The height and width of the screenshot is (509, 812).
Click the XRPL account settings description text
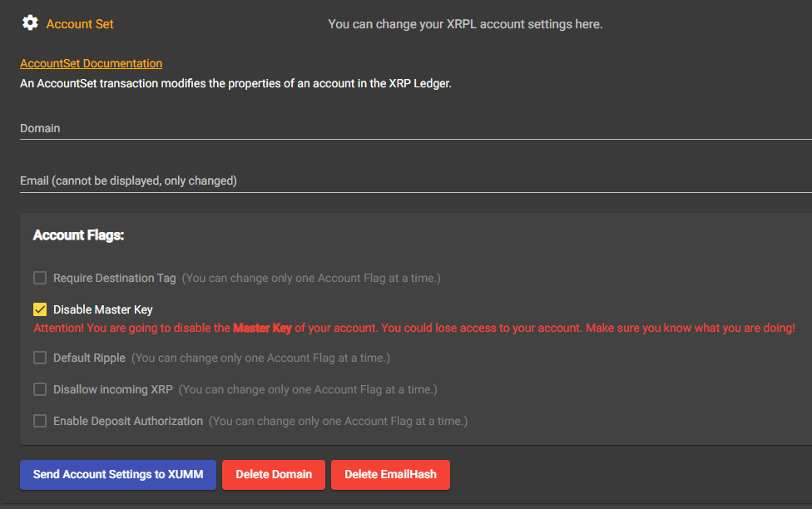(x=465, y=24)
